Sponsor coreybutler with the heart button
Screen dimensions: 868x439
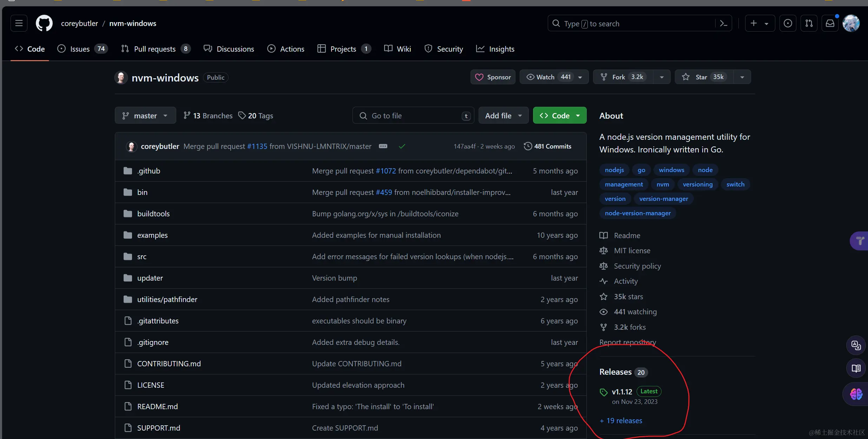(493, 77)
